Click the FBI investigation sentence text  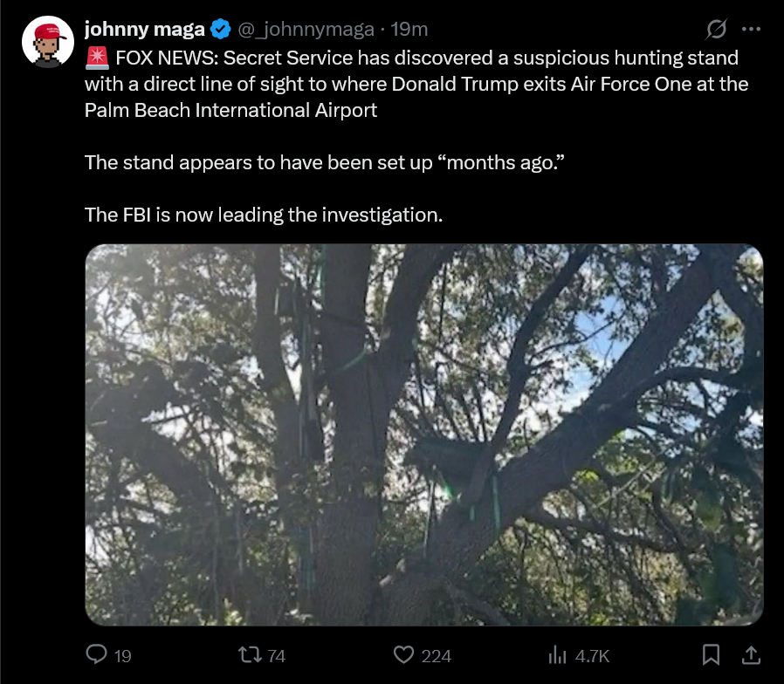coord(264,214)
